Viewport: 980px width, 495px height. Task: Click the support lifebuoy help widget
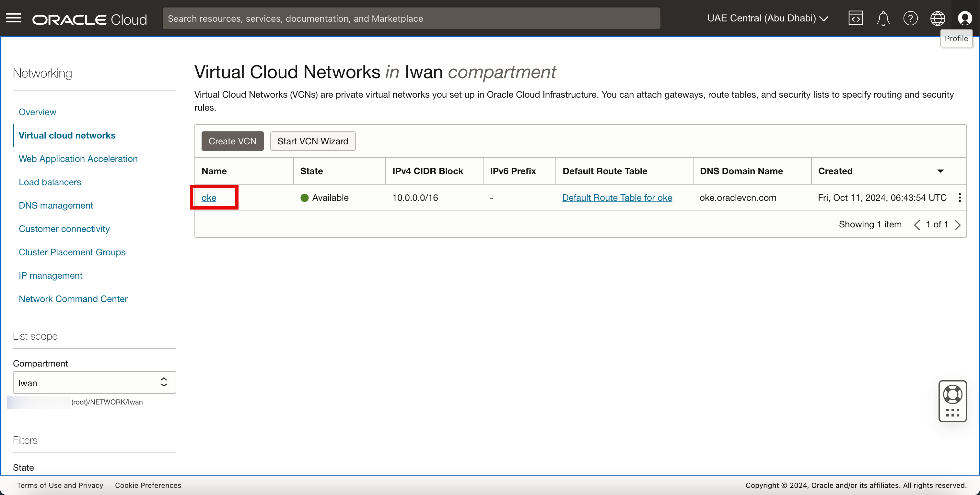[952, 394]
